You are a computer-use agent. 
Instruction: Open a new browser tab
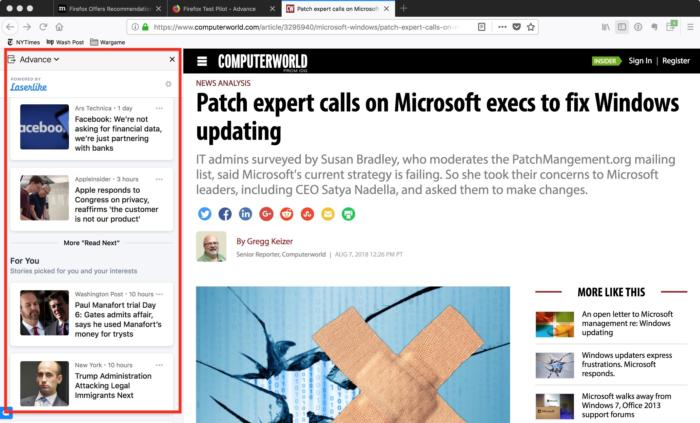tap(404, 8)
